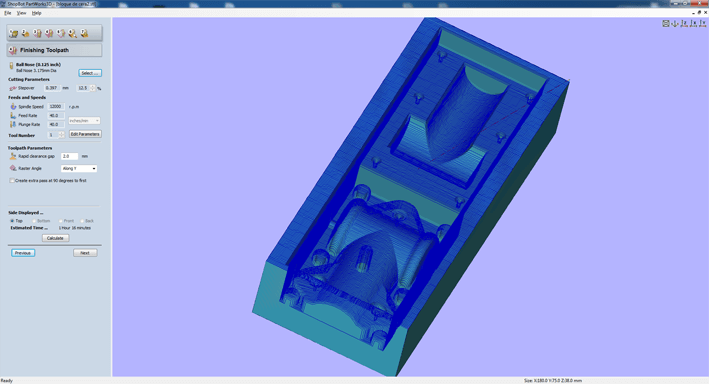The height and width of the screenshot is (384, 709).
Task: Click the 'Toolpath Parameters' heading
Action: pyautogui.click(x=30, y=148)
